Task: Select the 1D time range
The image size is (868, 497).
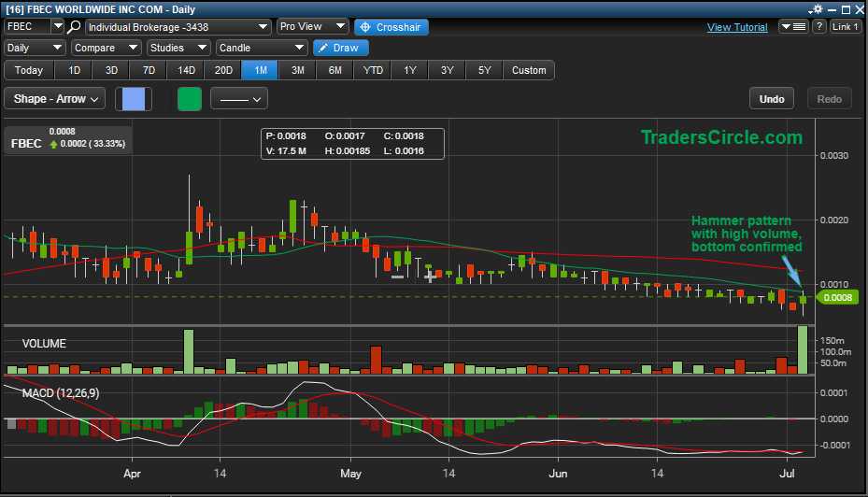Action: coord(74,70)
